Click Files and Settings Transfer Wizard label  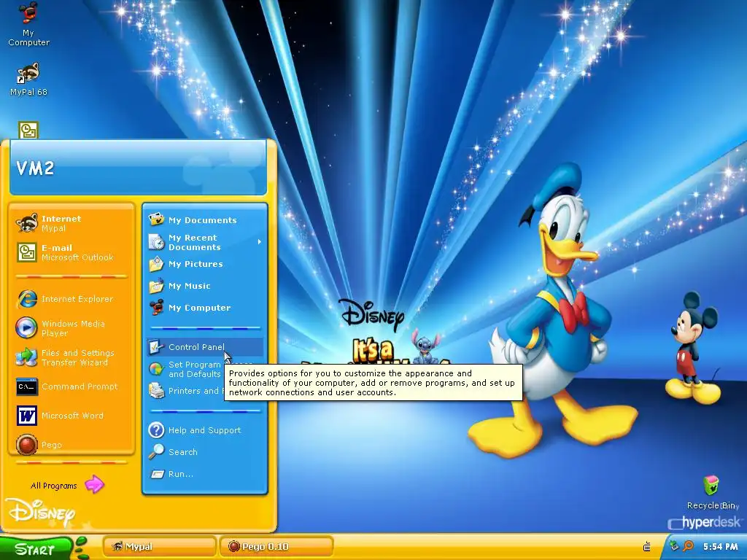click(77, 357)
